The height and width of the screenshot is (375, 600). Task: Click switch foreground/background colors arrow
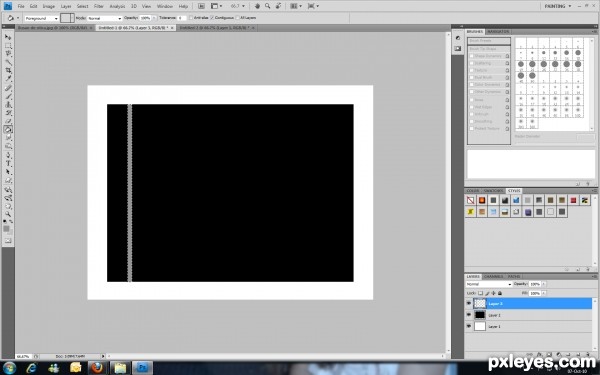(11, 222)
